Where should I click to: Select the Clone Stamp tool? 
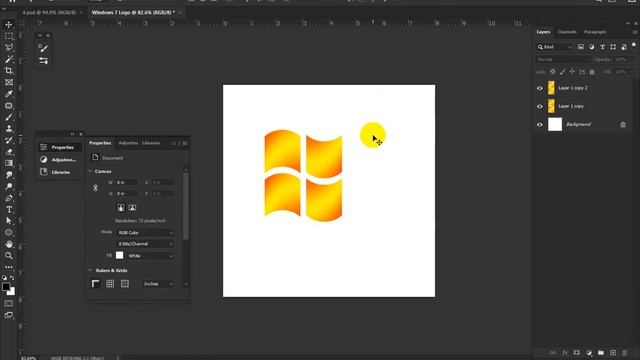9,129
